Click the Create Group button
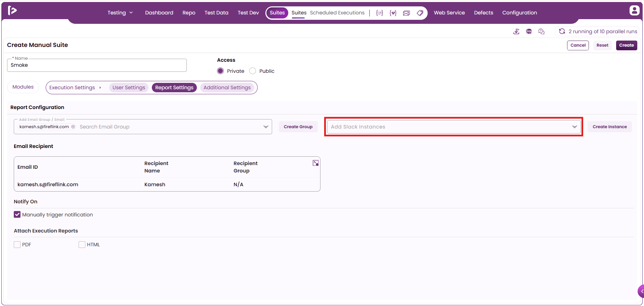The width and height of the screenshot is (644, 306). [298, 127]
